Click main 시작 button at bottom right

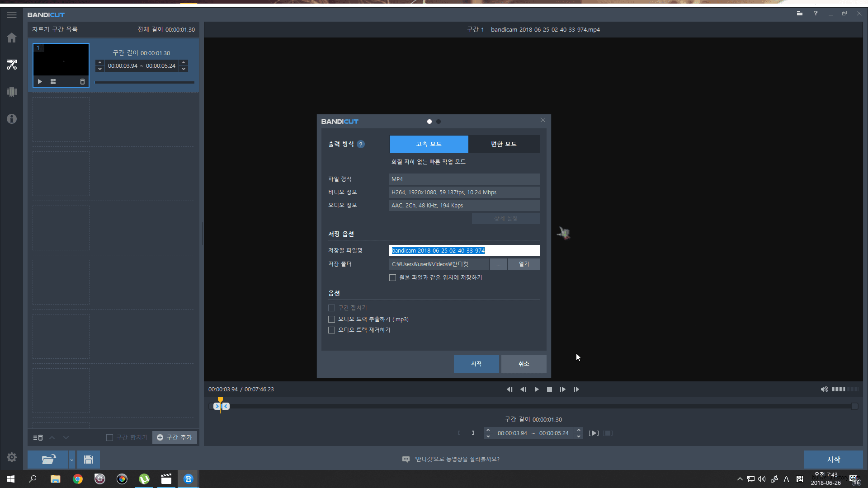click(833, 460)
